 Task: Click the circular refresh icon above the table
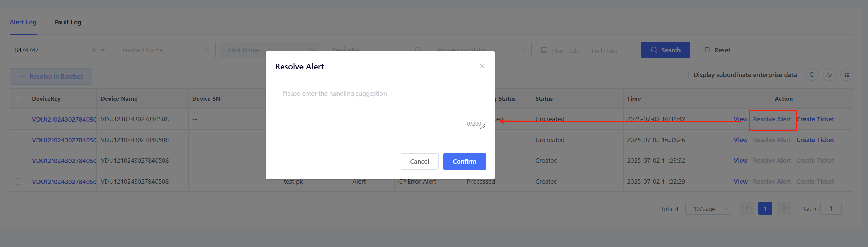[829, 75]
